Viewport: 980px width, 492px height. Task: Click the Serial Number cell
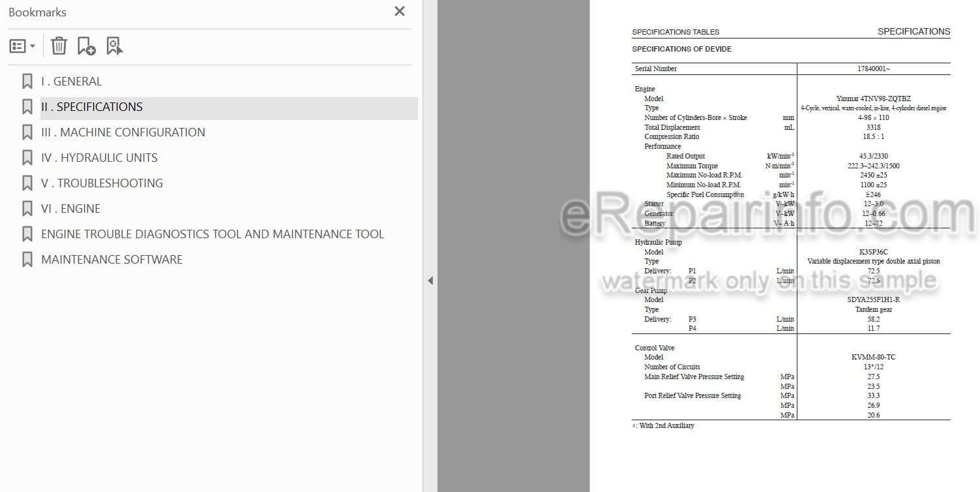[656, 69]
